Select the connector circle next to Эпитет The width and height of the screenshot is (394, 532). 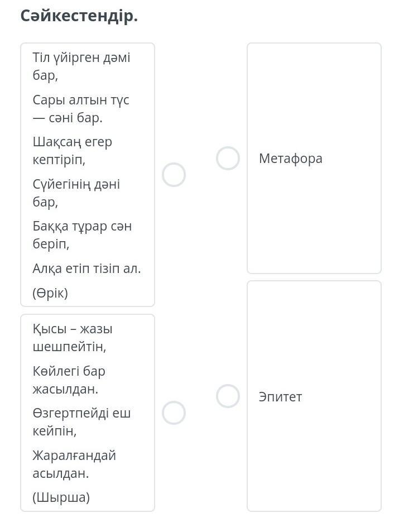pyautogui.click(x=228, y=396)
